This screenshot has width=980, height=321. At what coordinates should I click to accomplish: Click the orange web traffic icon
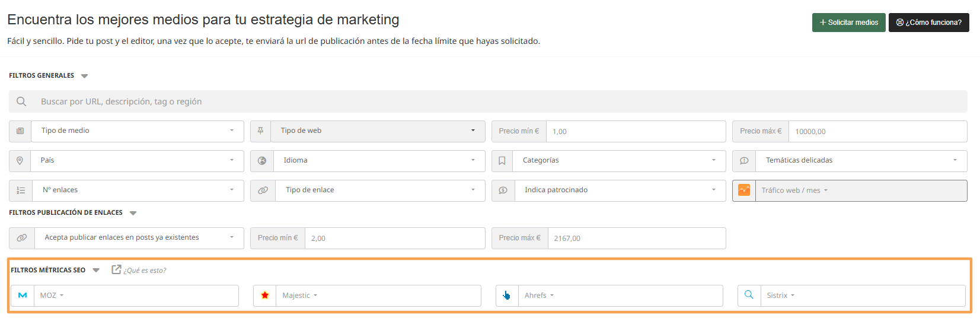744,190
